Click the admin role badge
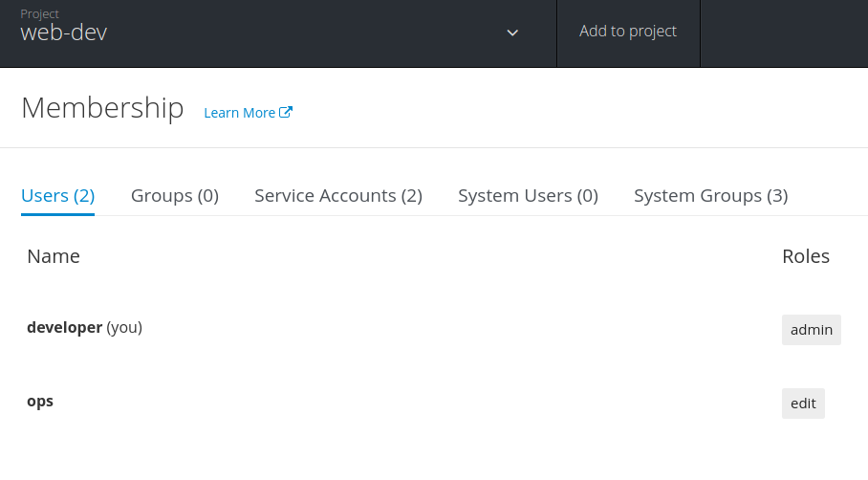The height and width of the screenshot is (480, 868). 811,330
